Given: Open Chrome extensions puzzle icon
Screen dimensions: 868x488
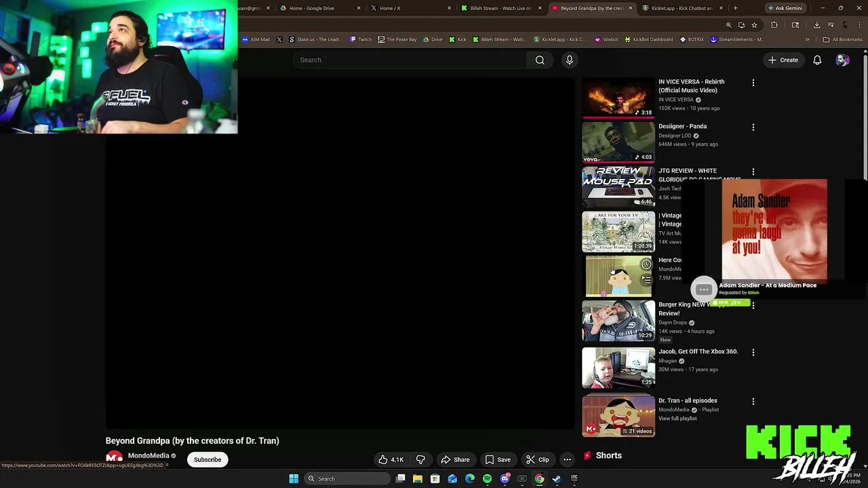Looking at the screenshot, I should tap(774, 25).
